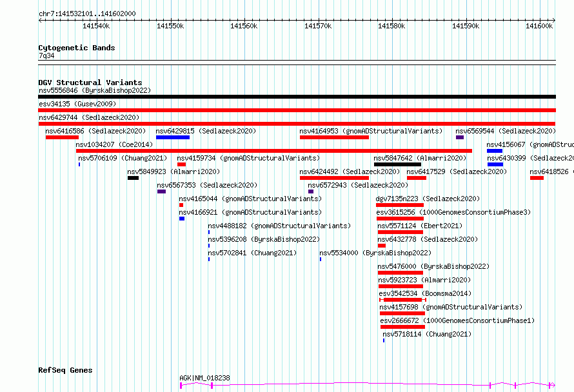This screenshot has width=574, height=392.
Task: Open nsv5847642 (Almarri2020) label
Action: click(x=420, y=158)
